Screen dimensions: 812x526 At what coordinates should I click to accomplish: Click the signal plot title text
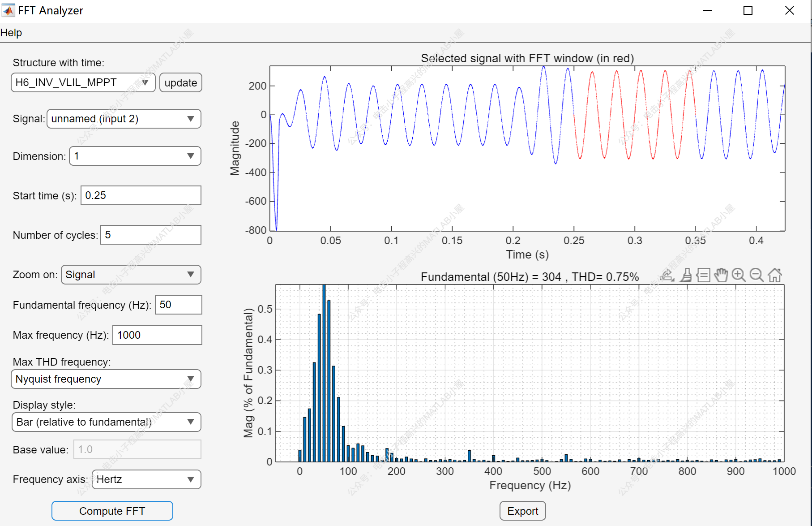coord(527,58)
